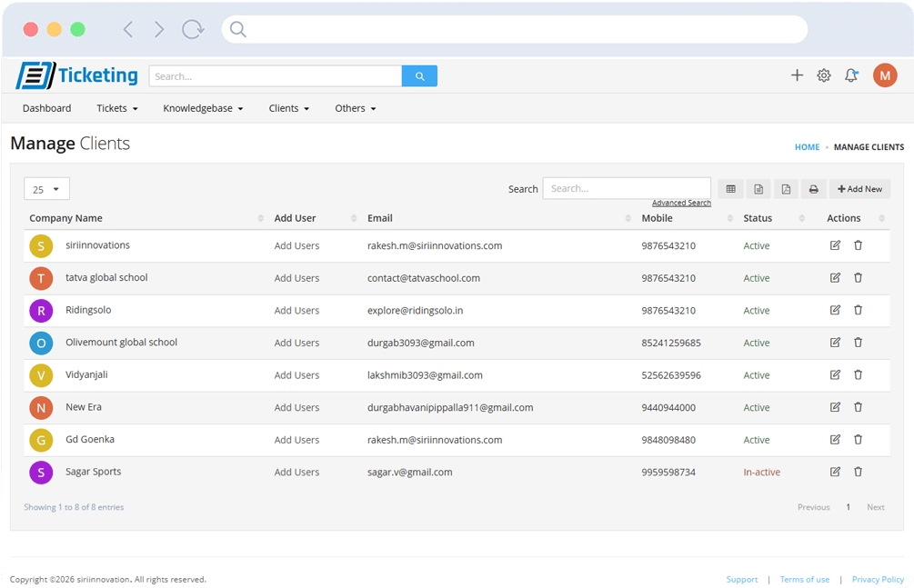This screenshot has width=914, height=588.
Task: Click the table/grid export icon
Action: pyautogui.click(x=730, y=189)
